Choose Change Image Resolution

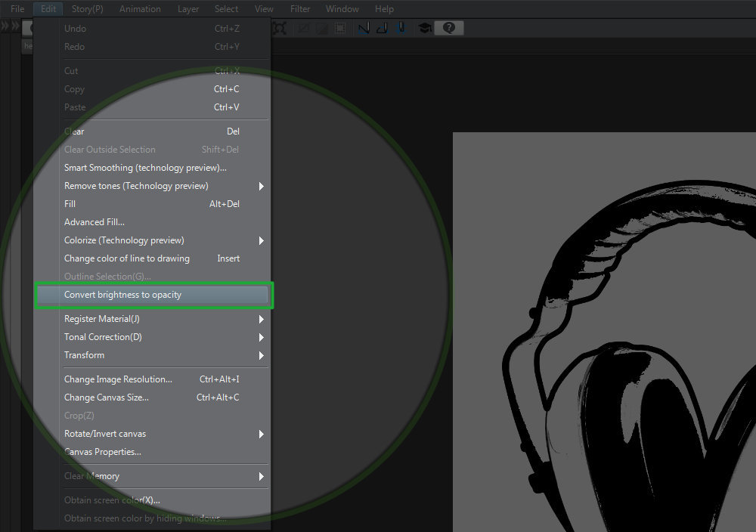[118, 379]
